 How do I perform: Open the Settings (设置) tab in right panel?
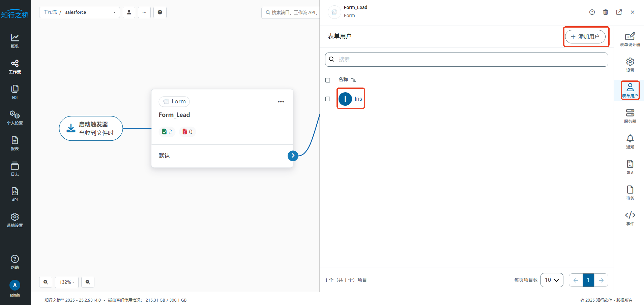click(x=630, y=65)
